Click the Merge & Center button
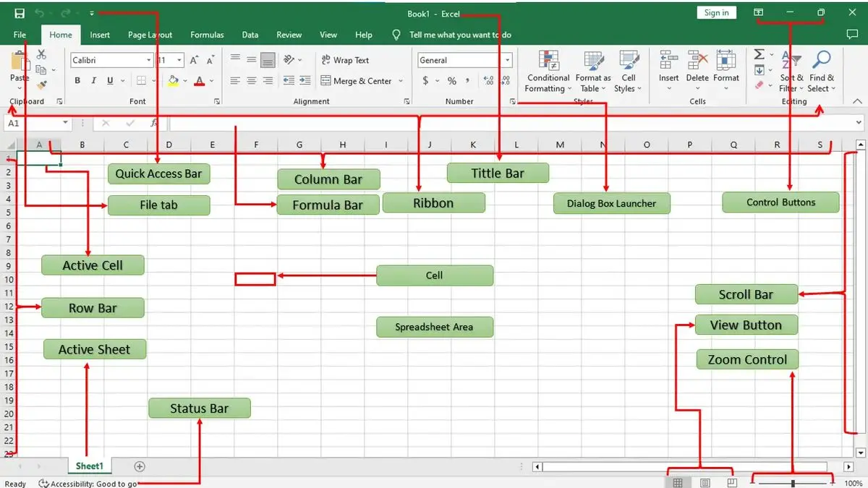 click(x=357, y=81)
